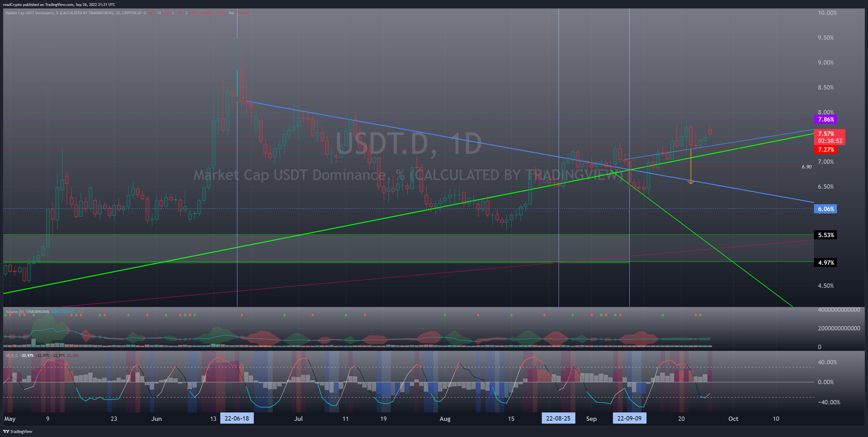Image resolution: width=868 pixels, height=437 pixels.
Task: Click '19' on the time axis
Action: 383,419
